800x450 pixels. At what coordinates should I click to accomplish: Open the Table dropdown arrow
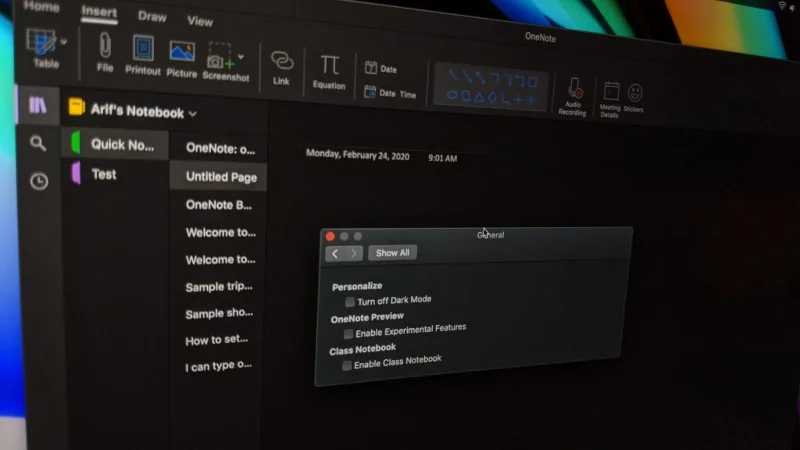64,42
